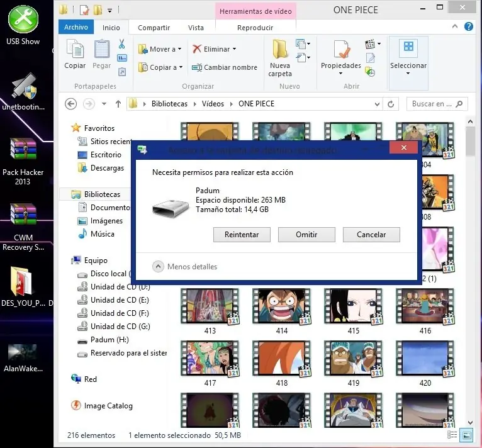This screenshot has height=448, width=482.
Task: Click the Propiedades checkmark icon
Action: click(342, 49)
